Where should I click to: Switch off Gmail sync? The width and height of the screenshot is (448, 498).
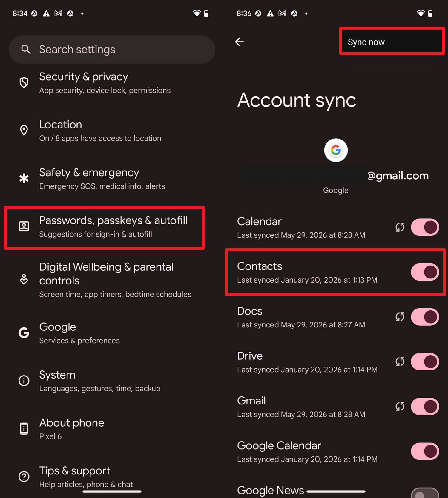425,407
